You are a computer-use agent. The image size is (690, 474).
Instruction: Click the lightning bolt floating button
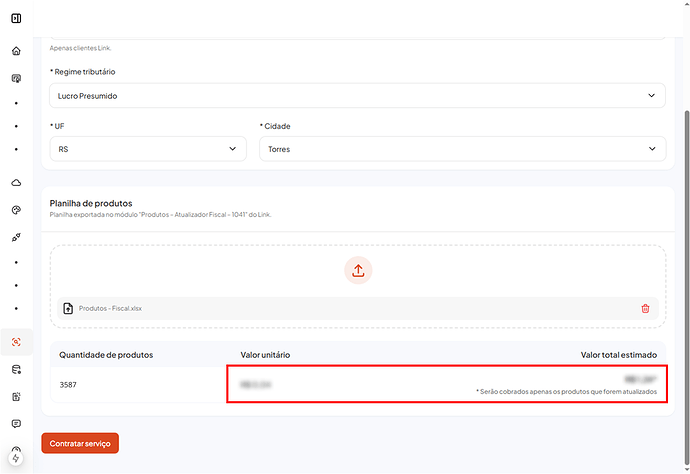point(16,457)
